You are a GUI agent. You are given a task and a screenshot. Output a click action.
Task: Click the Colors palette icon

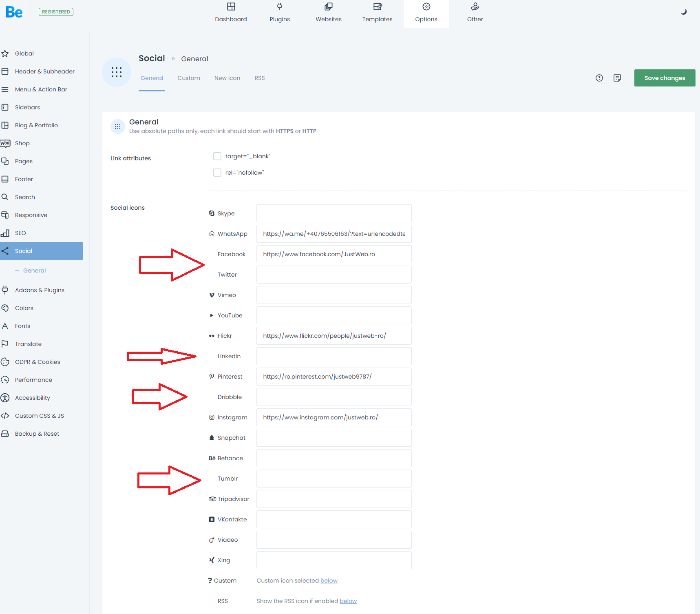5,308
